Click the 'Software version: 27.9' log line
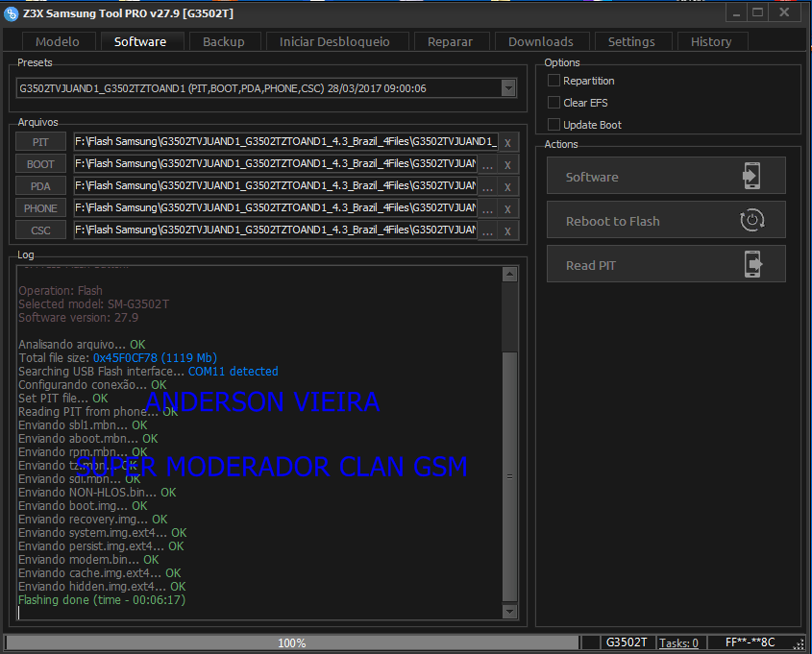Screen dimensions: 812x654 (x=78, y=318)
